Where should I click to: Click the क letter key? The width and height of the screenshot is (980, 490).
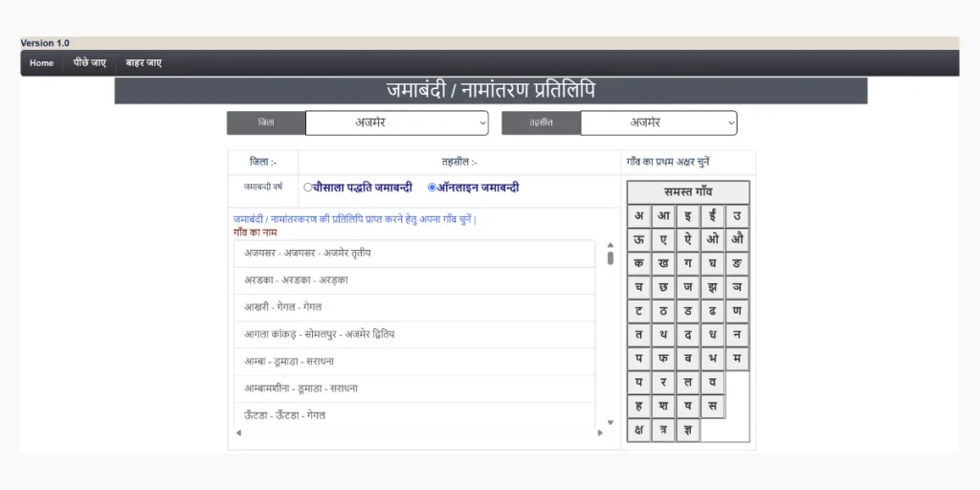click(638, 264)
